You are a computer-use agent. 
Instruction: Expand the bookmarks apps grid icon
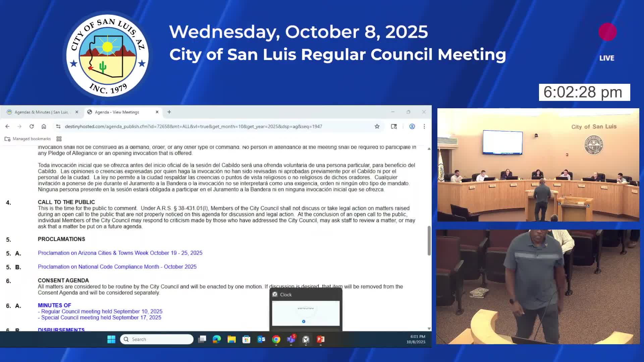tap(59, 138)
